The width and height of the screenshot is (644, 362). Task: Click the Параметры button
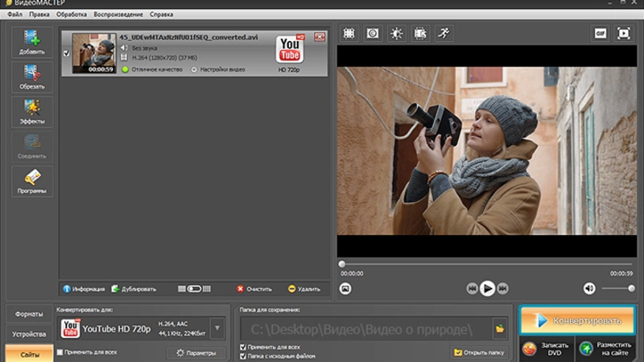(x=196, y=352)
